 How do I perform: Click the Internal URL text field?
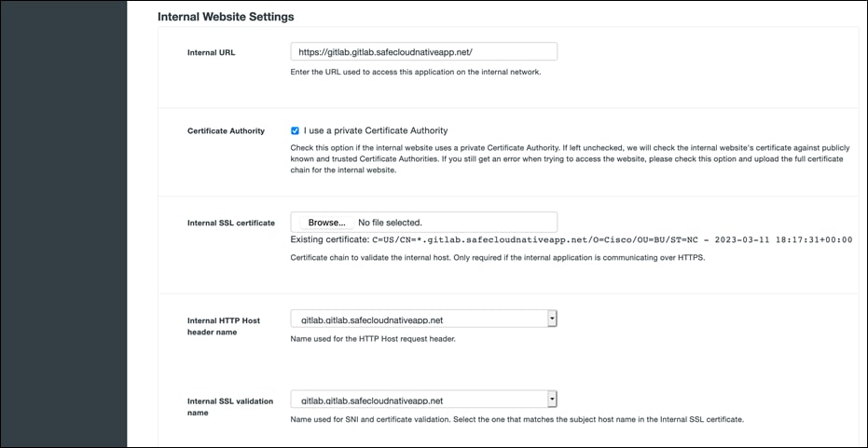[x=423, y=52]
